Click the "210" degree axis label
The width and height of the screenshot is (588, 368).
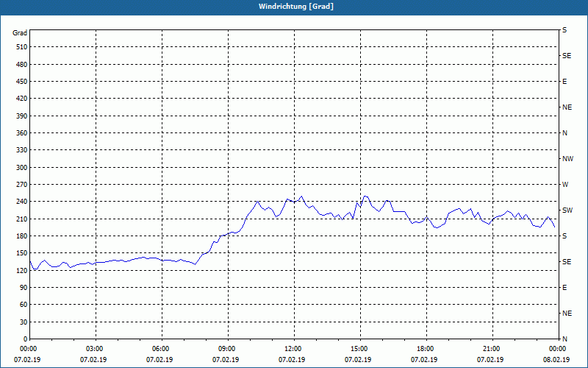coord(22,219)
